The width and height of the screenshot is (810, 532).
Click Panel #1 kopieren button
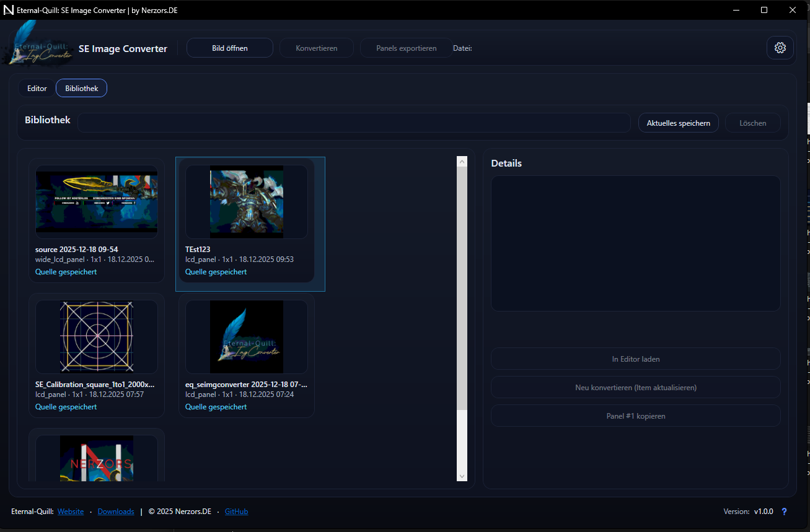pos(636,416)
